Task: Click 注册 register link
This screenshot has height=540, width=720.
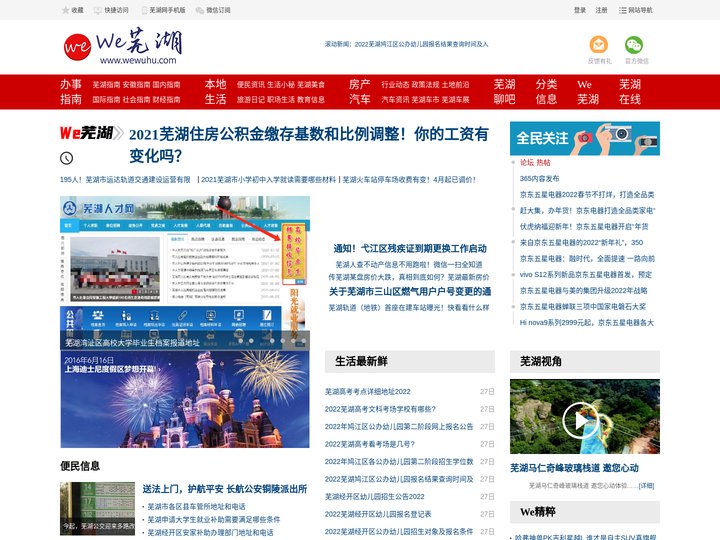Action: (x=601, y=10)
